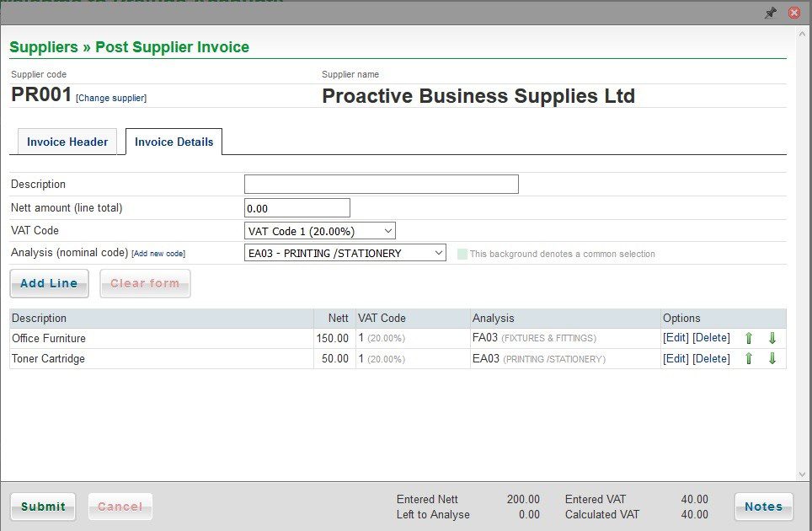Click the scrollbar down arrow

click(x=802, y=474)
